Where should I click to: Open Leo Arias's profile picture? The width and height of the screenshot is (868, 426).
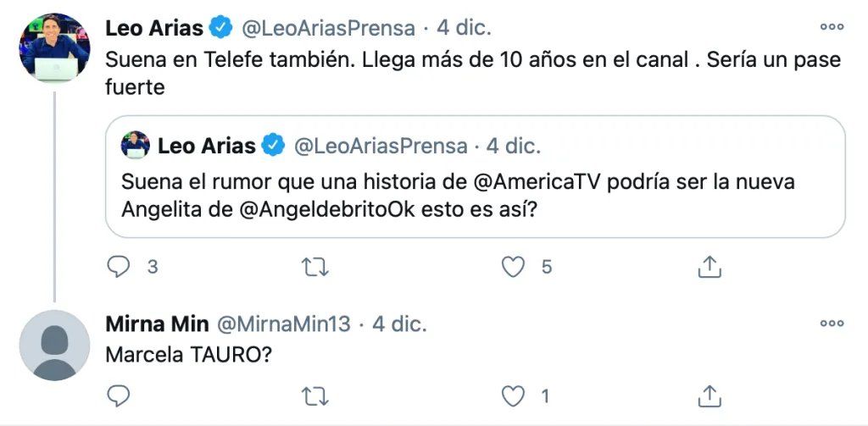tap(54, 48)
